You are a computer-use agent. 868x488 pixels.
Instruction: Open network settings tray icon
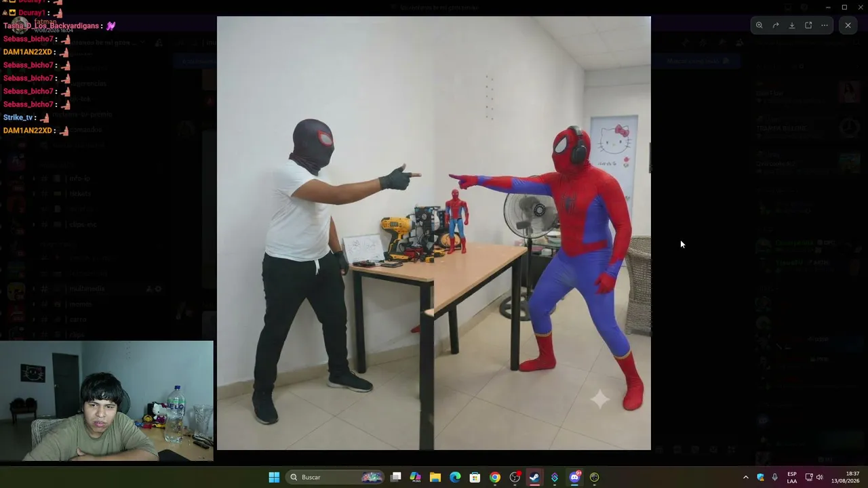click(x=809, y=477)
